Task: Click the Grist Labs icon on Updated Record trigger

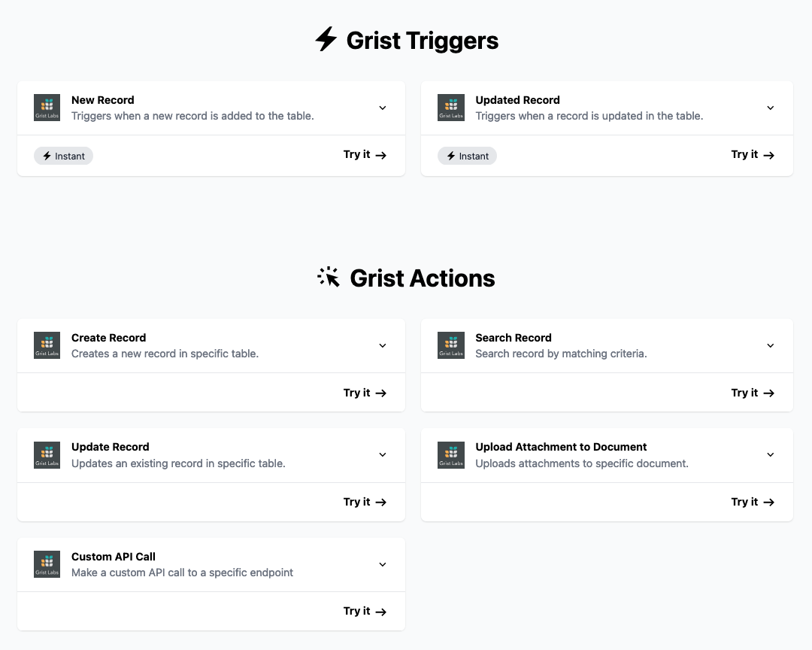Action: tap(450, 108)
